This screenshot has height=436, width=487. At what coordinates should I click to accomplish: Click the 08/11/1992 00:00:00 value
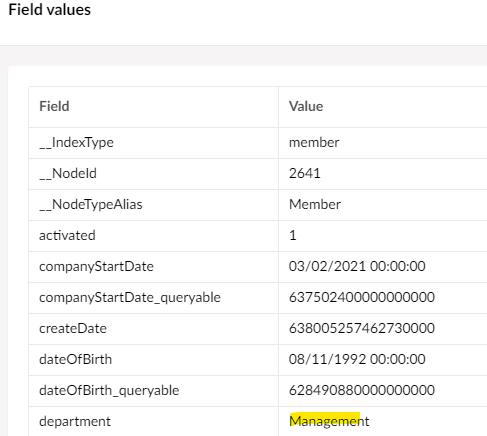click(357, 359)
